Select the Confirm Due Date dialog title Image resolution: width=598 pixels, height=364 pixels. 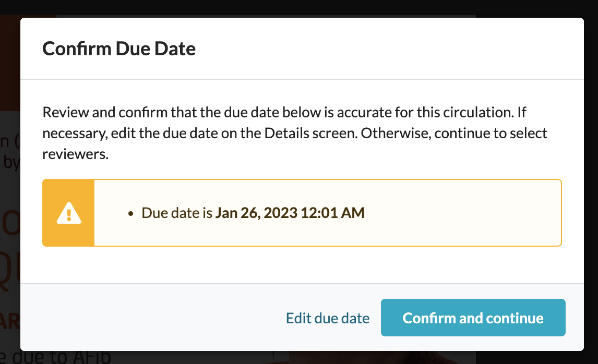pos(118,49)
